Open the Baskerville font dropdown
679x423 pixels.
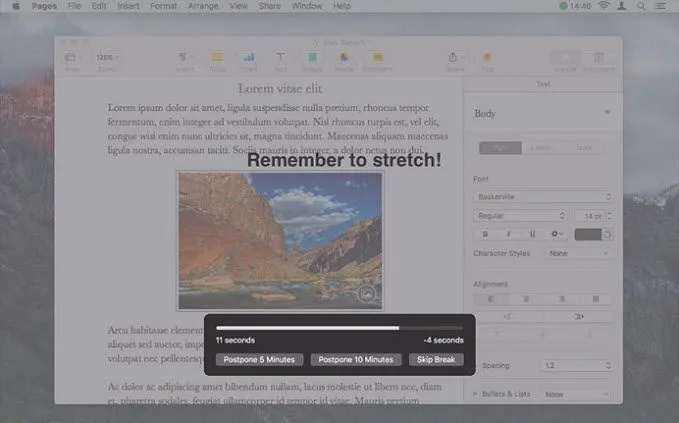pos(542,197)
